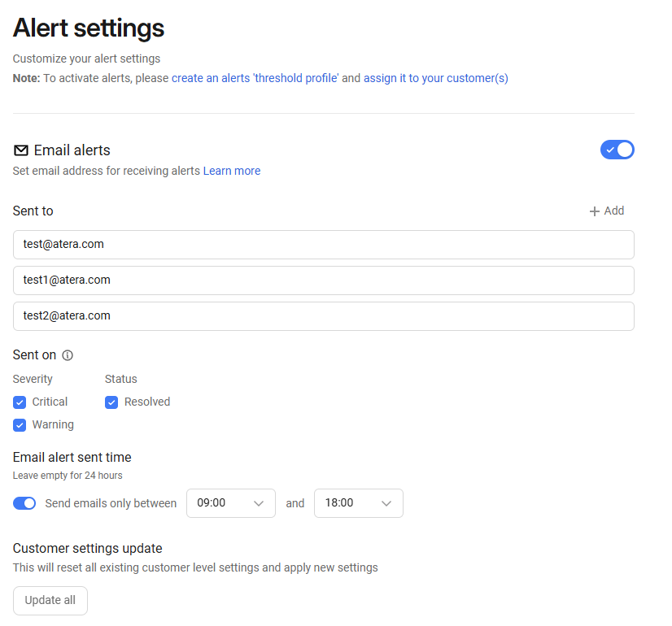
Task: Click the info icon next to Sent on
Action: [x=68, y=355]
